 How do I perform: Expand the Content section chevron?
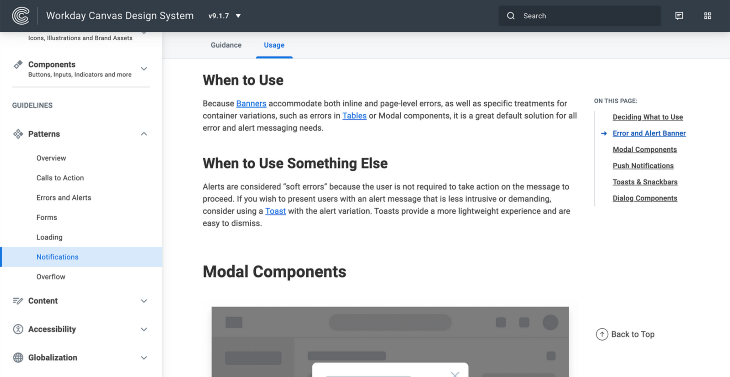[x=144, y=301]
